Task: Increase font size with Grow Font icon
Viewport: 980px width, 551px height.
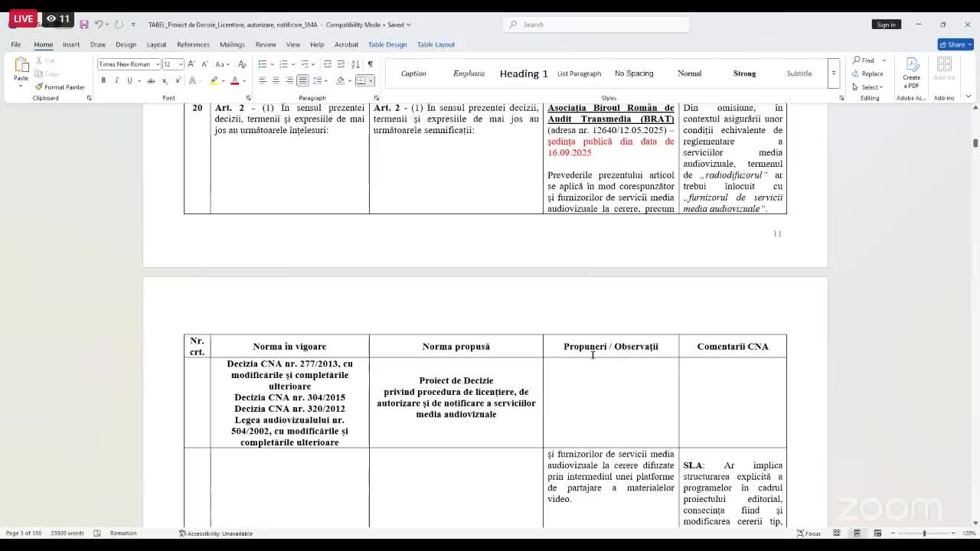Action: click(x=191, y=64)
